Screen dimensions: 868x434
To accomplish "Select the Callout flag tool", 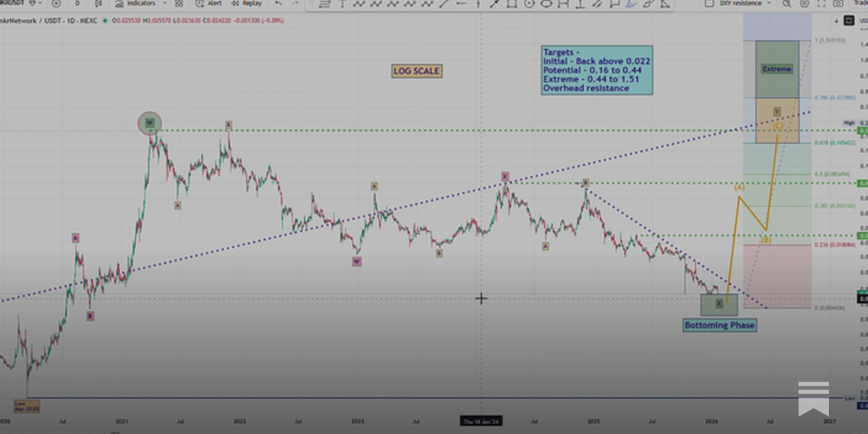I will [614, 4].
